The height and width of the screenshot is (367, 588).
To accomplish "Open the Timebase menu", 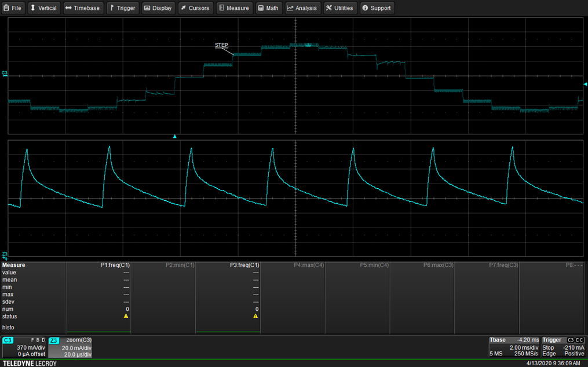I will (x=82, y=8).
